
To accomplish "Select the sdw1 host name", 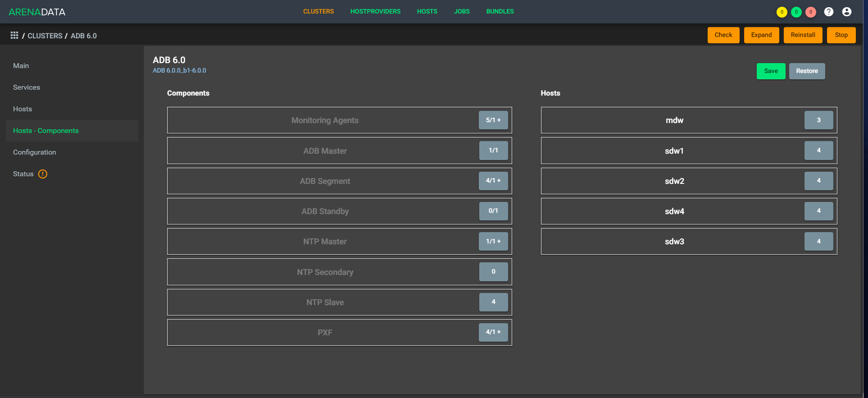I will coord(674,151).
